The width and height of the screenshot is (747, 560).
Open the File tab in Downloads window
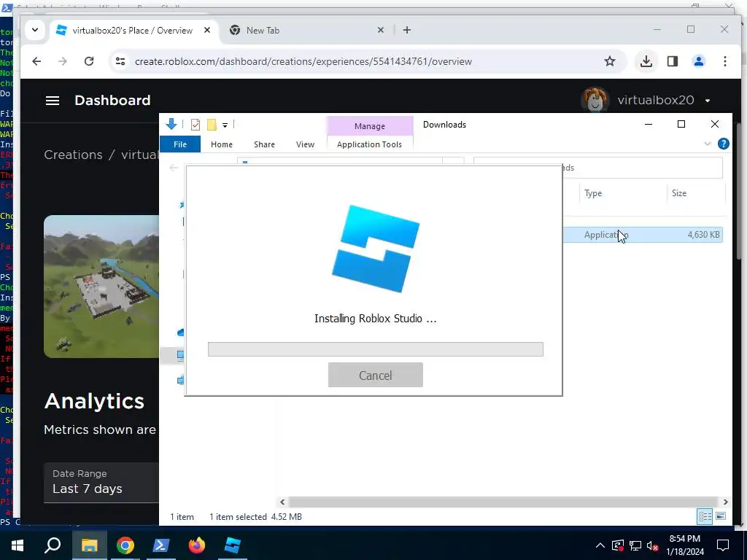coord(180,144)
